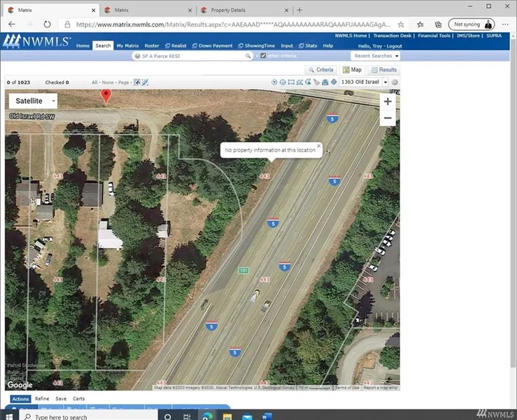Zoom out with the map minus button
517x420 pixels.
(x=388, y=118)
